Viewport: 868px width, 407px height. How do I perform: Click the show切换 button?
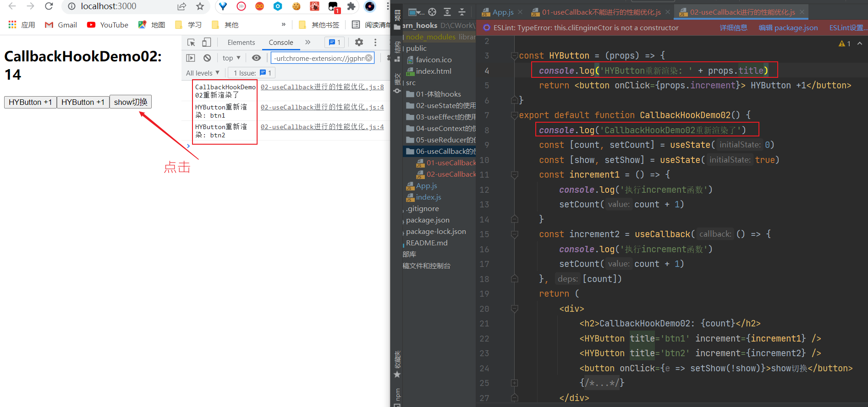click(x=131, y=102)
